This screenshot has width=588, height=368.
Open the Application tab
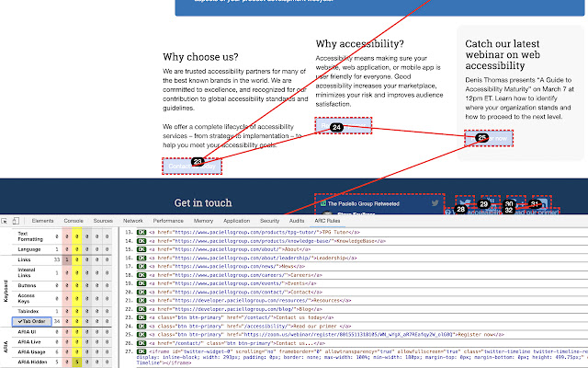pos(237,221)
